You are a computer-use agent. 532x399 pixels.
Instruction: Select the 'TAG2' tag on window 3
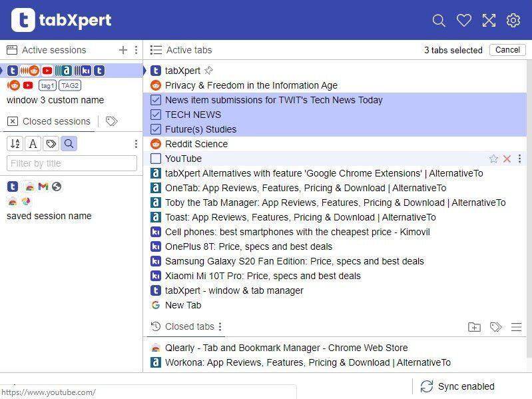(70, 85)
